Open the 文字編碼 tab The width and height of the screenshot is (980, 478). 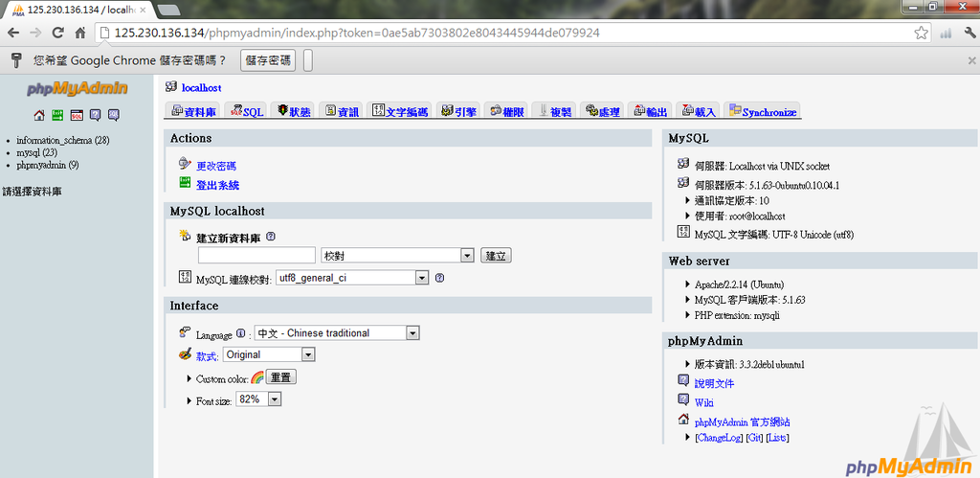pyautogui.click(x=400, y=111)
